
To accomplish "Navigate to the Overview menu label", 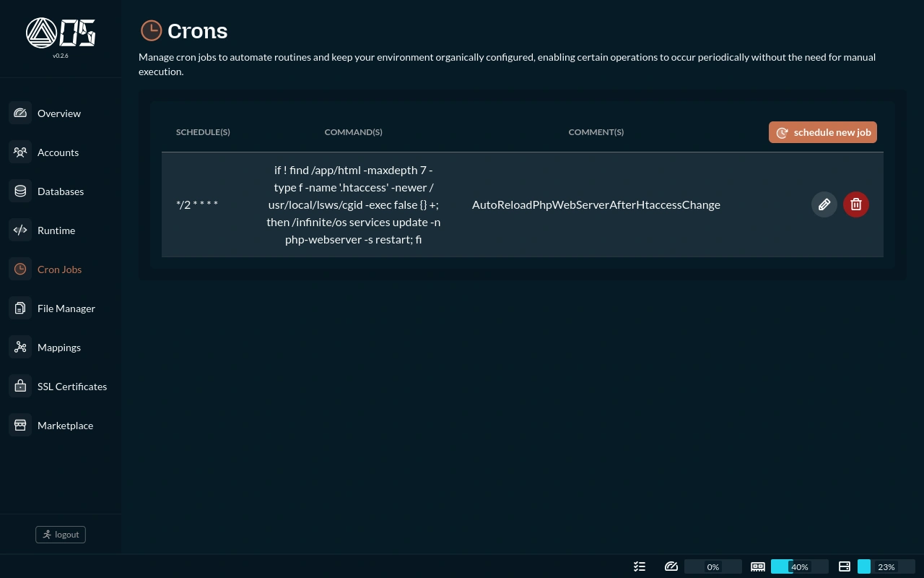I will [59, 113].
